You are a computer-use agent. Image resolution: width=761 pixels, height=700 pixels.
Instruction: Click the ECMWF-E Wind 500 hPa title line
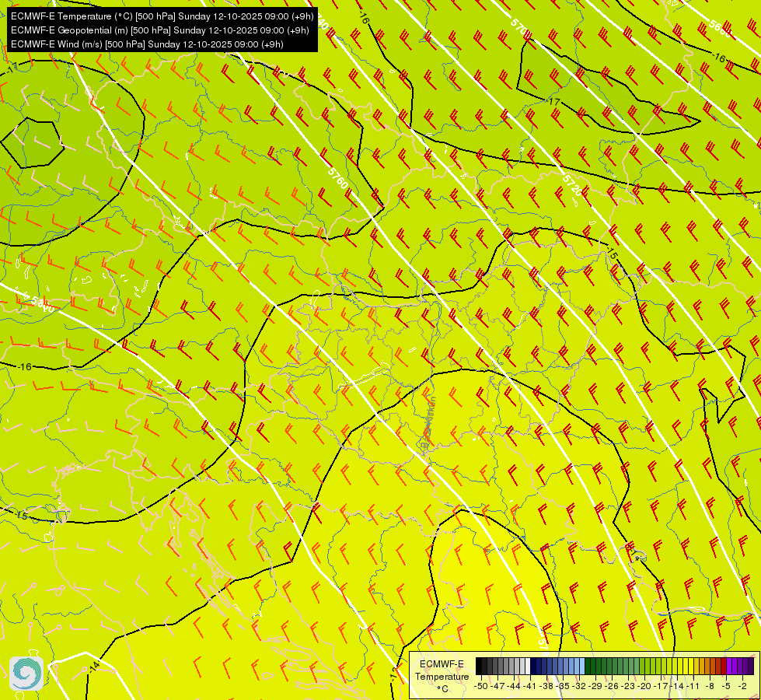tap(147, 44)
